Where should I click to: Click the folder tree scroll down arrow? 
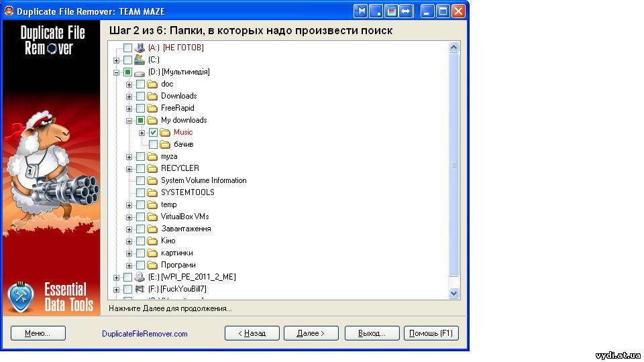[x=454, y=294]
